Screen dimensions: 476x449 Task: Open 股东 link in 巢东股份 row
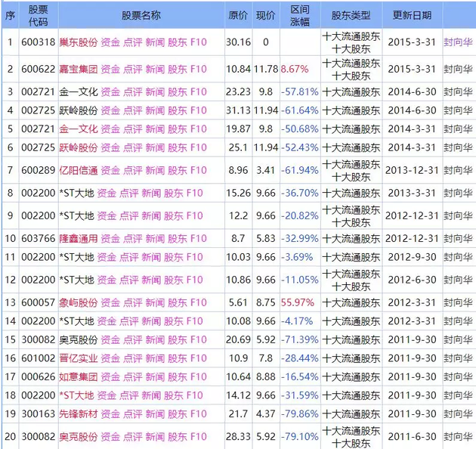point(178,42)
